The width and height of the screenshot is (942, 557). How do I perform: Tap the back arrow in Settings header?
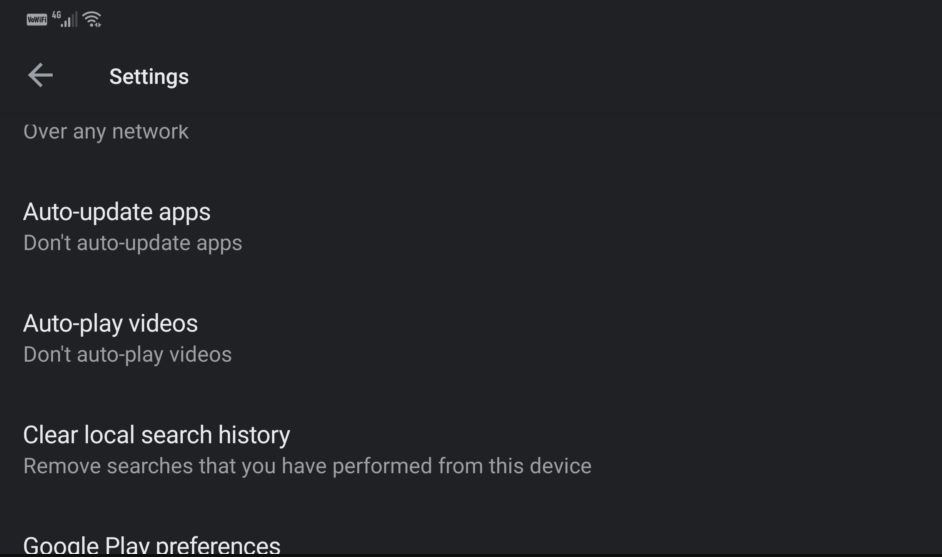click(40, 75)
